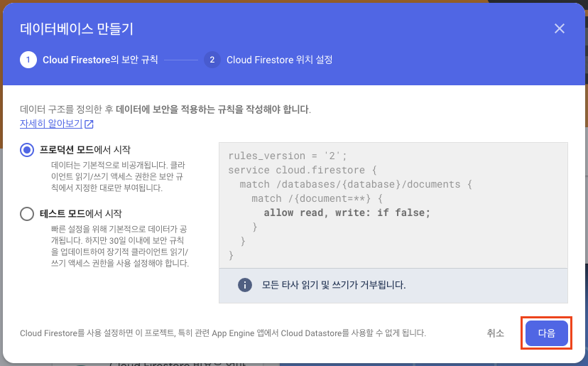Viewport: 588px width, 366px height.
Task: Click the rules_version = '2'; code line
Action: (288, 156)
